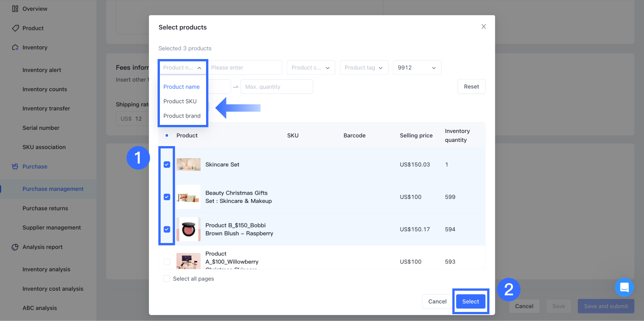The image size is (644, 321).
Task: Choose Product brand from the dropdown list
Action: 182,116
